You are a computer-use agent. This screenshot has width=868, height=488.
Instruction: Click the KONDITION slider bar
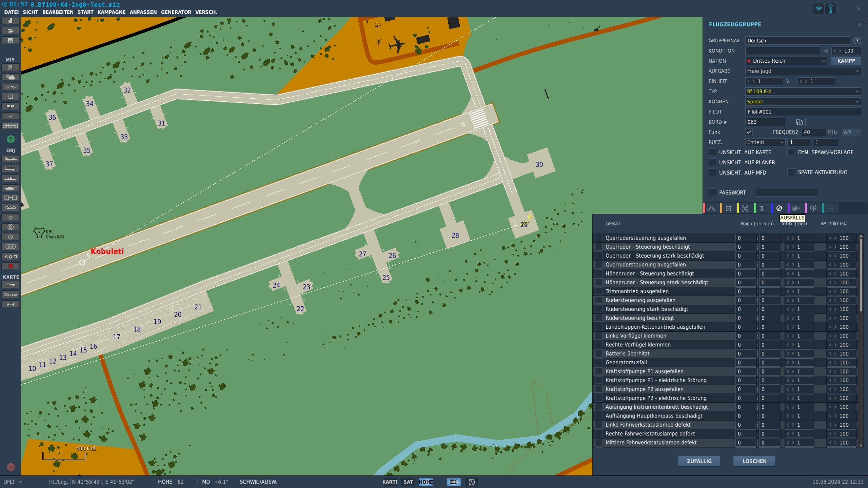click(x=783, y=51)
